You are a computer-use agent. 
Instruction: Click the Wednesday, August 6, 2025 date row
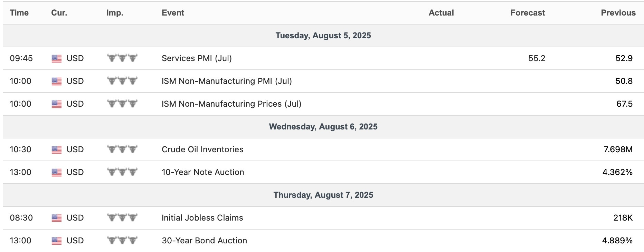323,127
